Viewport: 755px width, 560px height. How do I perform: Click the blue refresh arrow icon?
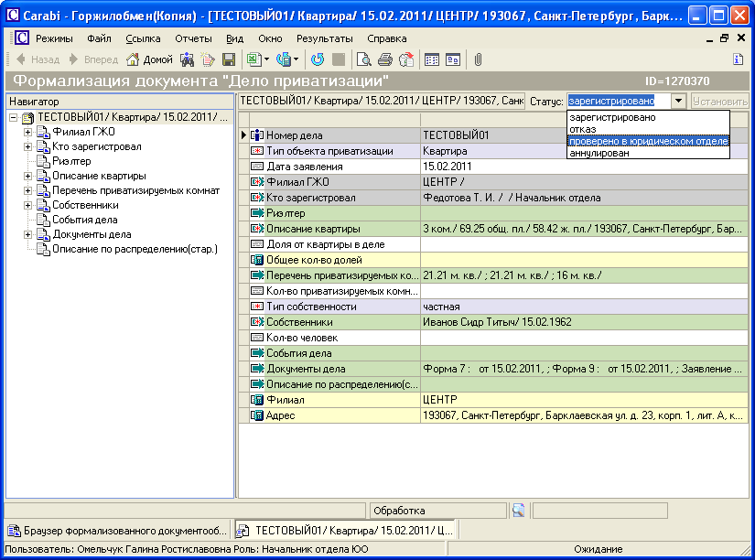318,59
